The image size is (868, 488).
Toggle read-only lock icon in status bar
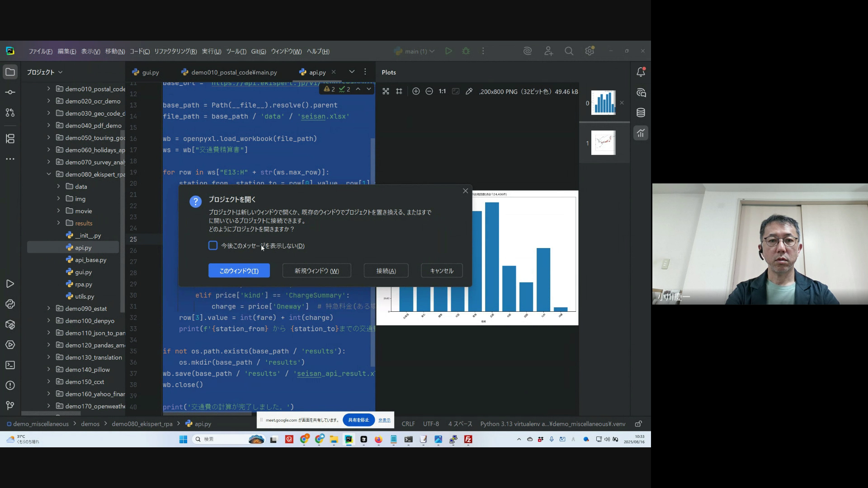pyautogui.click(x=638, y=424)
